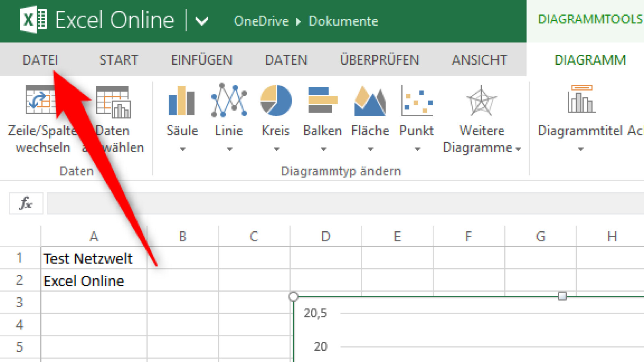Switch to the EINFÜGEN tab
This screenshot has width=644, height=362.
click(202, 60)
